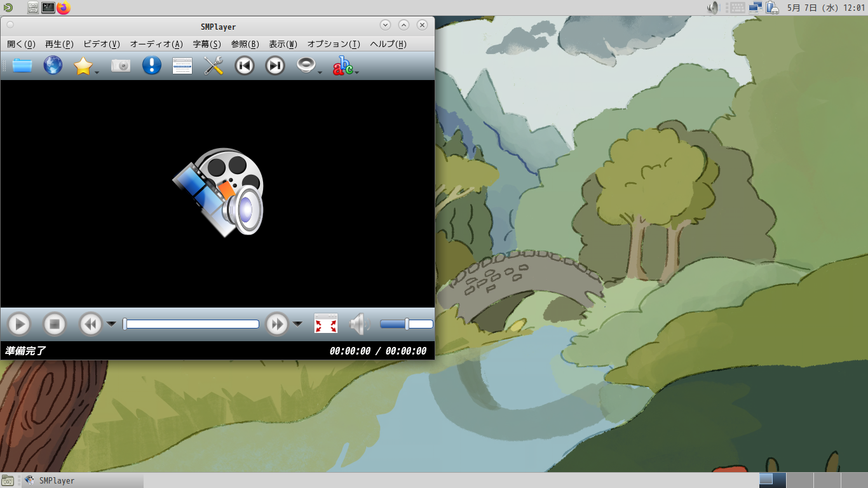868x488 pixels.
Task: Close the SMPlayer window
Action: pos(422,25)
